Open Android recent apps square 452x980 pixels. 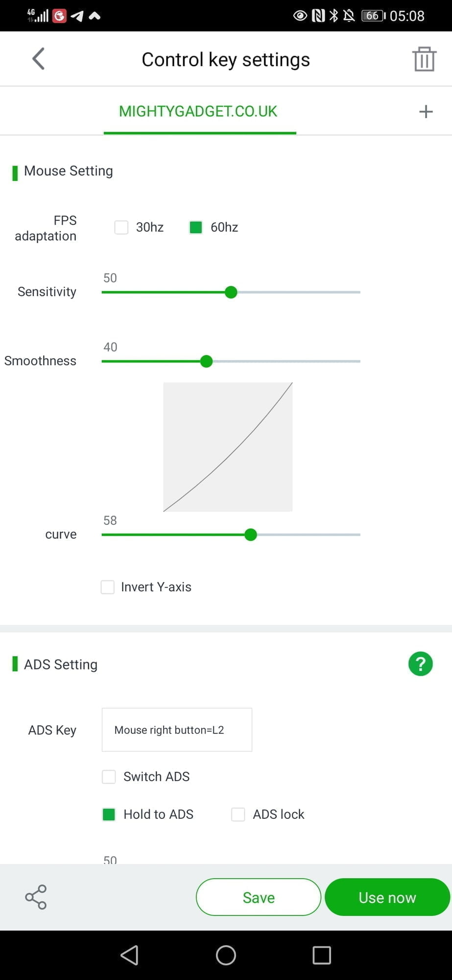(x=321, y=955)
